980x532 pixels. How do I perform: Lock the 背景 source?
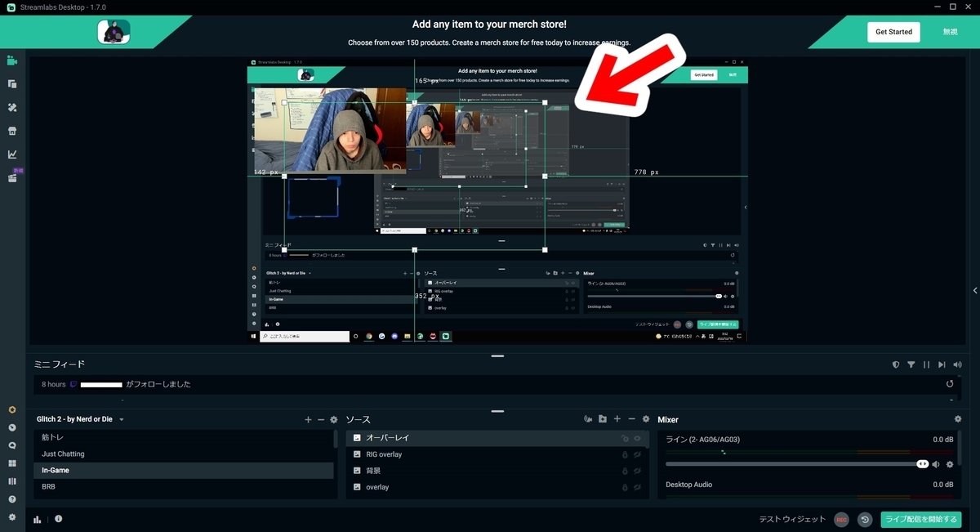tap(625, 471)
